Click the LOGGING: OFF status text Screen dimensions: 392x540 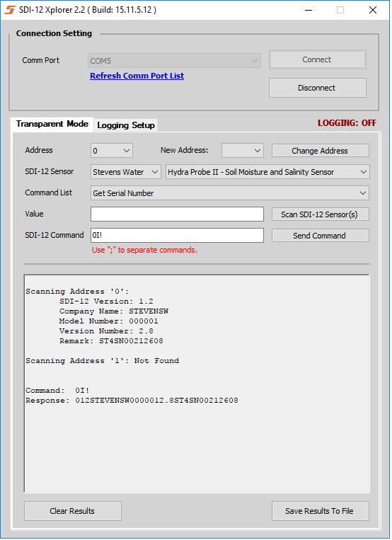[x=347, y=123]
